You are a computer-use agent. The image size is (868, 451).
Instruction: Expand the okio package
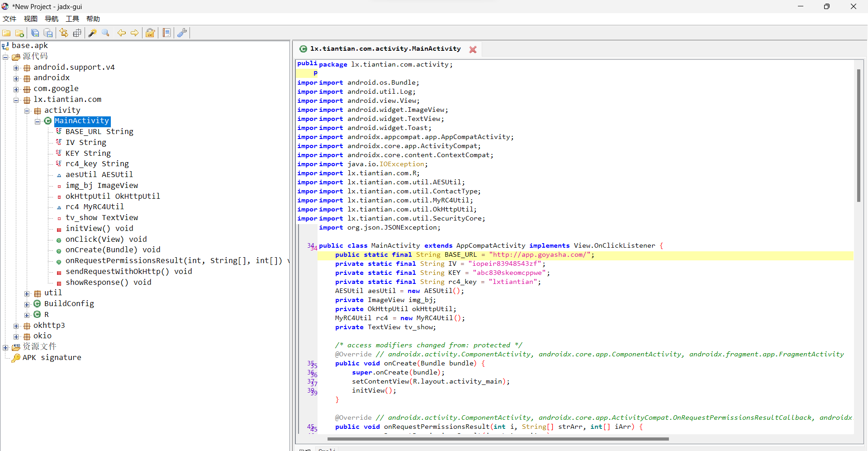click(16, 337)
